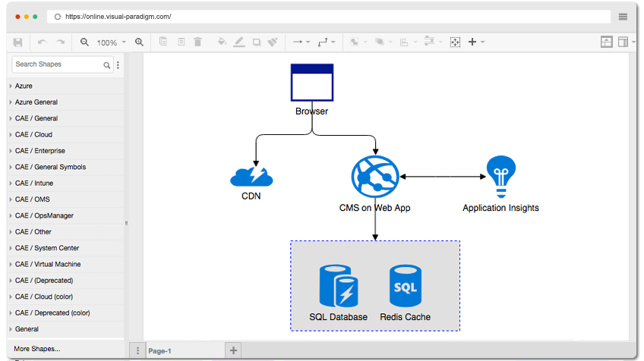Click the More Shapes... button
The image size is (644, 361).
point(37,349)
